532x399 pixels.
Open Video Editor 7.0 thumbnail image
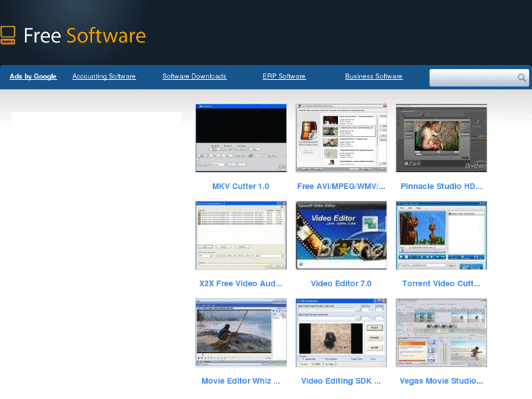pos(341,235)
